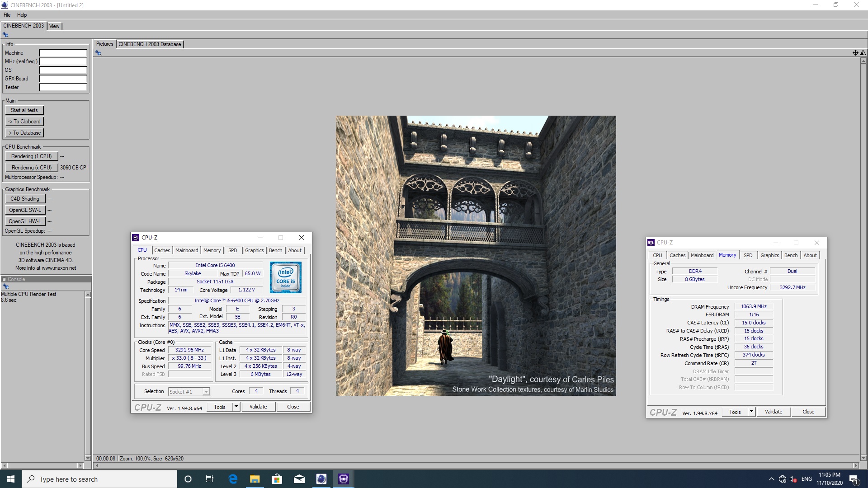Switch to Cinebench taskbar icon
The image size is (868, 488).
pyautogui.click(x=321, y=479)
